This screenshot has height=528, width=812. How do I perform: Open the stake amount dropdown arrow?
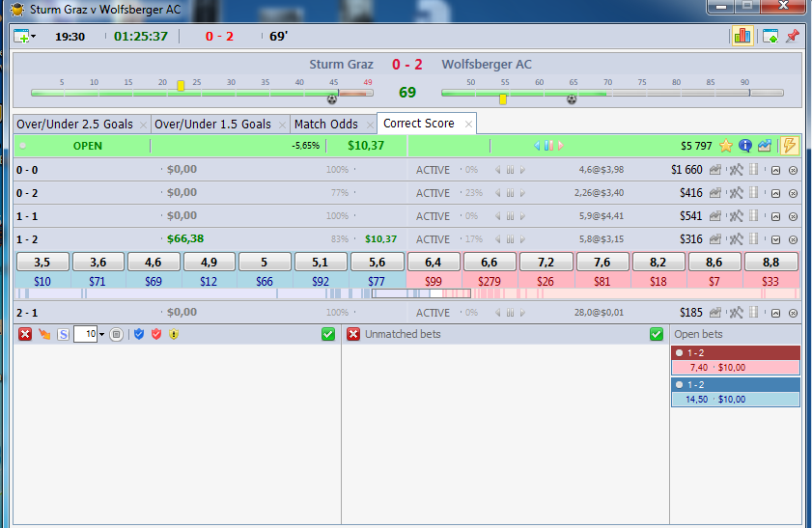(x=101, y=334)
